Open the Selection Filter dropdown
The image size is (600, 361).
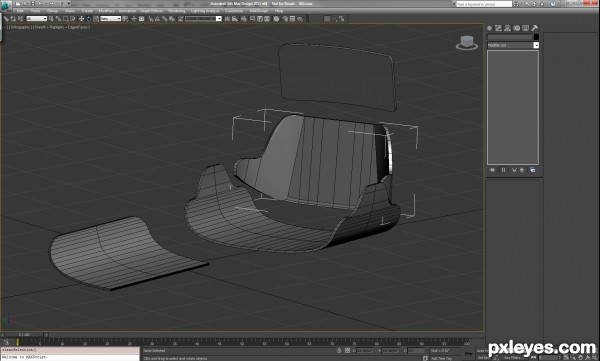(x=36, y=18)
